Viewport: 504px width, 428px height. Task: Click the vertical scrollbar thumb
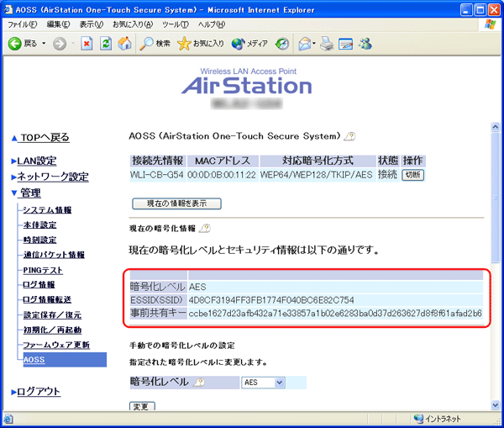click(496, 197)
